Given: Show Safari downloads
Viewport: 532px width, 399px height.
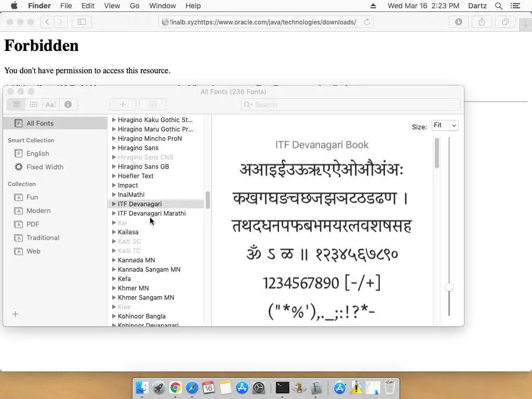Looking at the screenshot, I should pyautogui.click(x=459, y=22).
